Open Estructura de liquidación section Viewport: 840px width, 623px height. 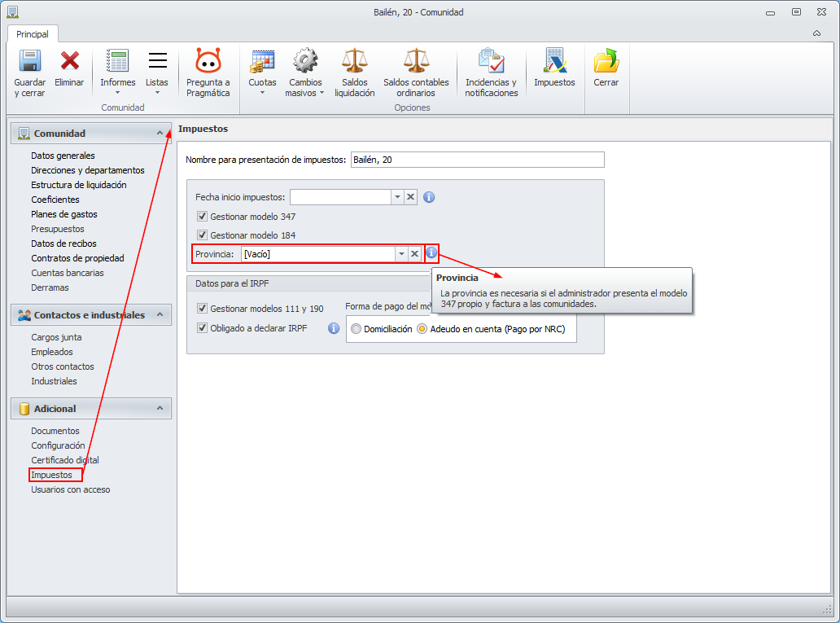pyautogui.click(x=79, y=184)
